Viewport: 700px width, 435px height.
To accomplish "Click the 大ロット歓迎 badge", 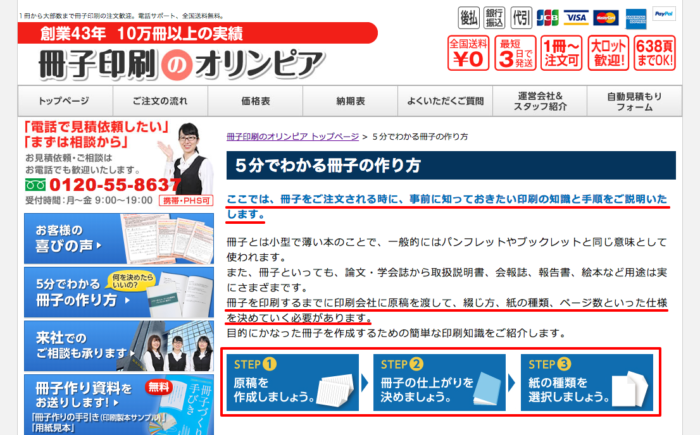I will tap(608, 53).
